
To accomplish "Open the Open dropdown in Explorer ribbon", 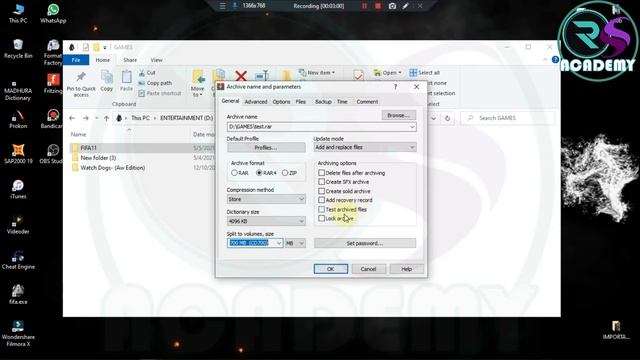I will (388, 73).
